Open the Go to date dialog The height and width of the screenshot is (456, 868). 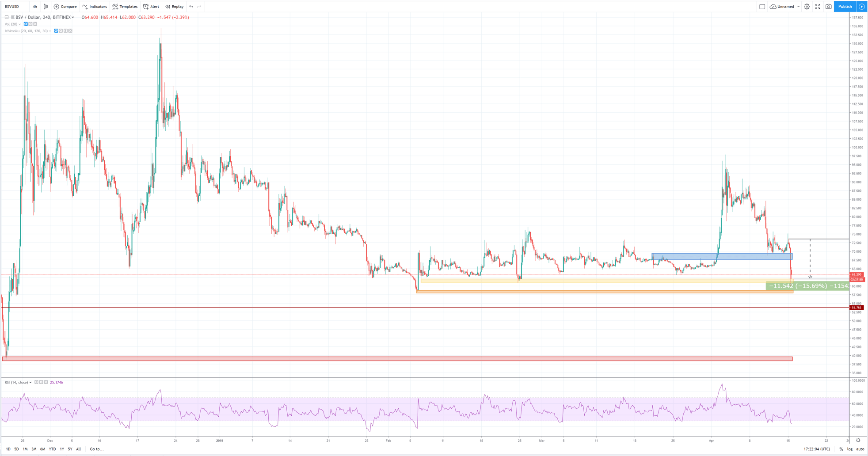click(97, 449)
